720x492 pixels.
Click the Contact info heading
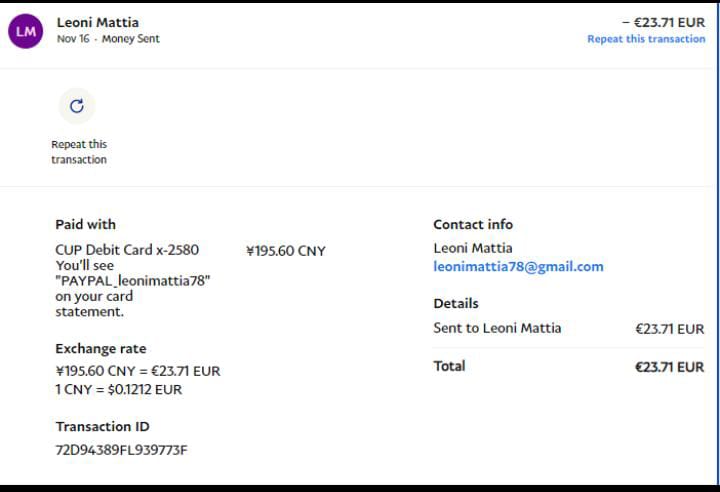(x=473, y=224)
